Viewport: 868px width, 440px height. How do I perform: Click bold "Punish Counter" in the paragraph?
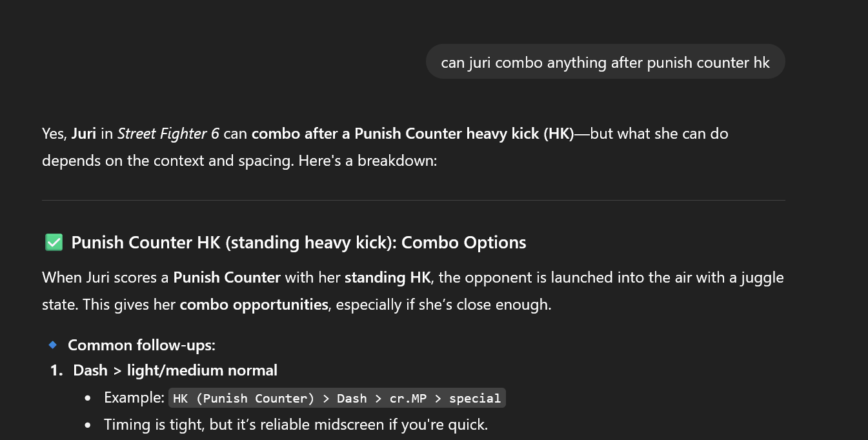[227, 278]
